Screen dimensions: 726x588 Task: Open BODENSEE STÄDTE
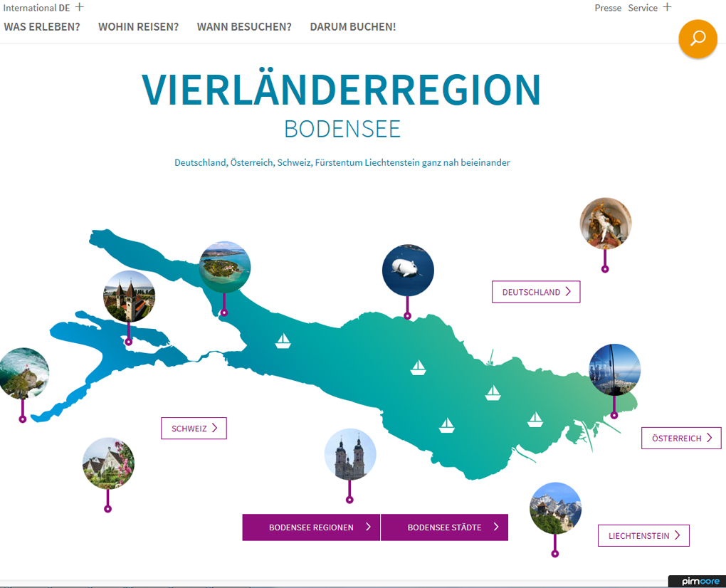(445, 527)
